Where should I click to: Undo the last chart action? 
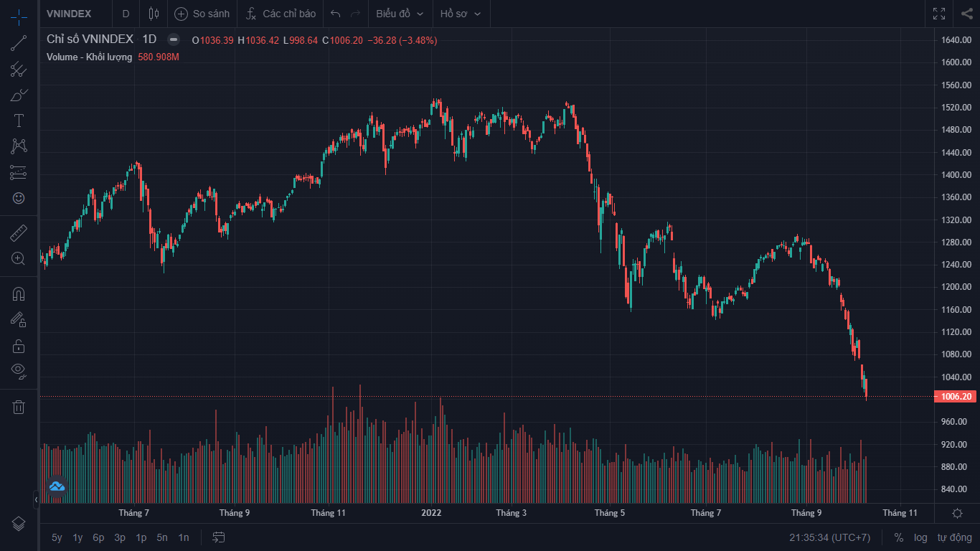pos(335,14)
